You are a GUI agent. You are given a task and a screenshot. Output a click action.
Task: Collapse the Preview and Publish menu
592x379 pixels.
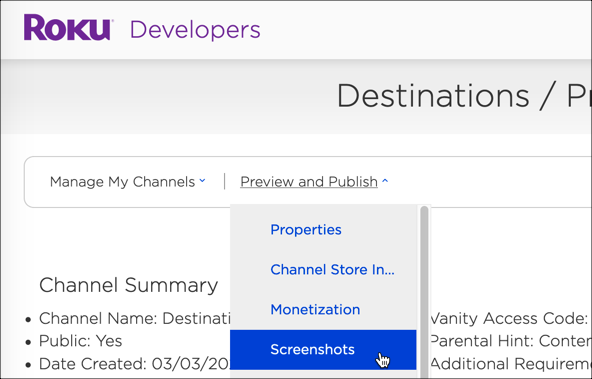coord(314,182)
